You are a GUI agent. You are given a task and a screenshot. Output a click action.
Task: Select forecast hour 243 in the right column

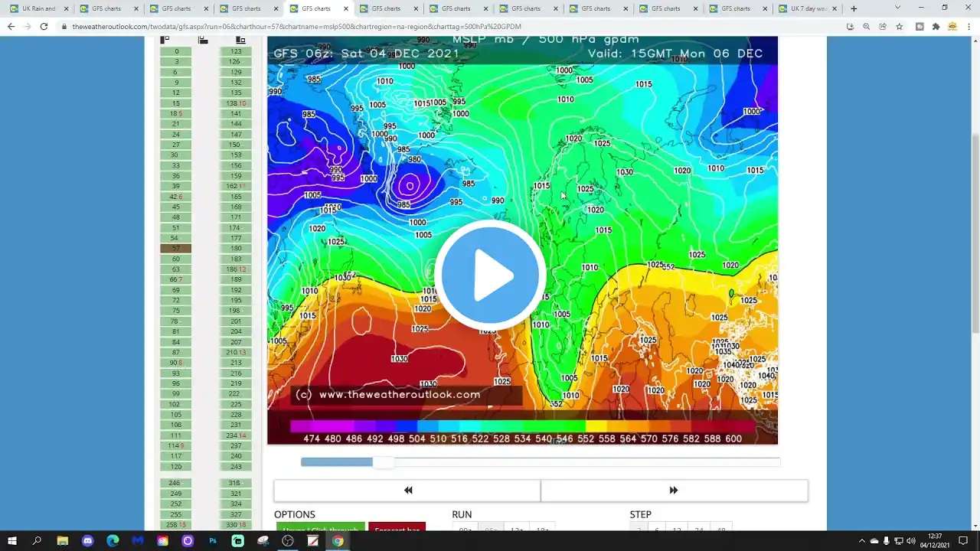[x=236, y=467]
